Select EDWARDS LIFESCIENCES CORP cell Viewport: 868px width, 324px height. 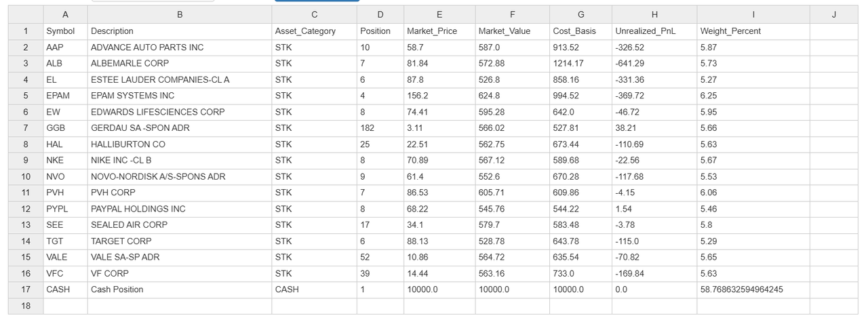pos(180,112)
